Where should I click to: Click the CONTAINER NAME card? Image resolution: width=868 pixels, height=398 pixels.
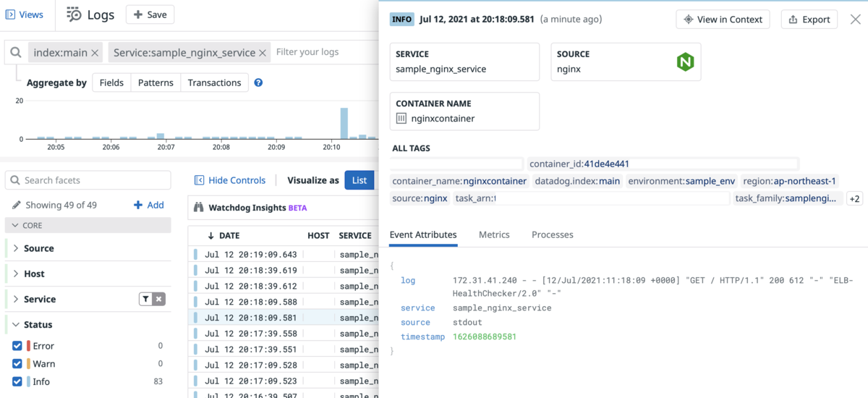pos(464,111)
